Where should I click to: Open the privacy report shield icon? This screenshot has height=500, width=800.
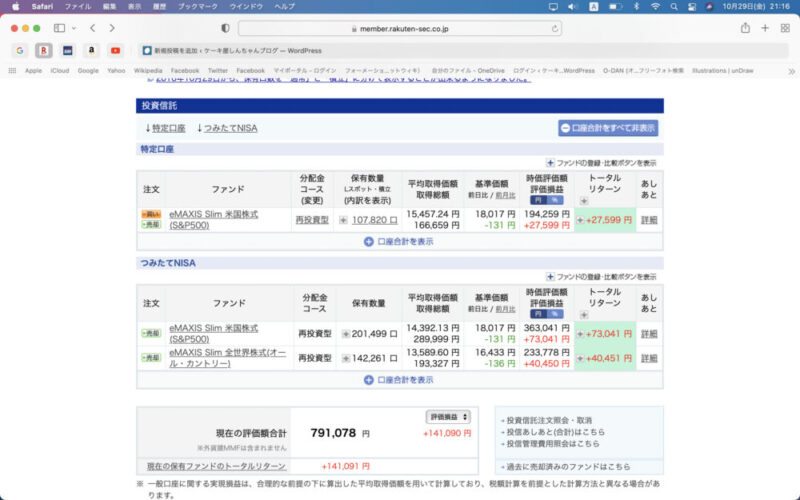click(x=225, y=29)
